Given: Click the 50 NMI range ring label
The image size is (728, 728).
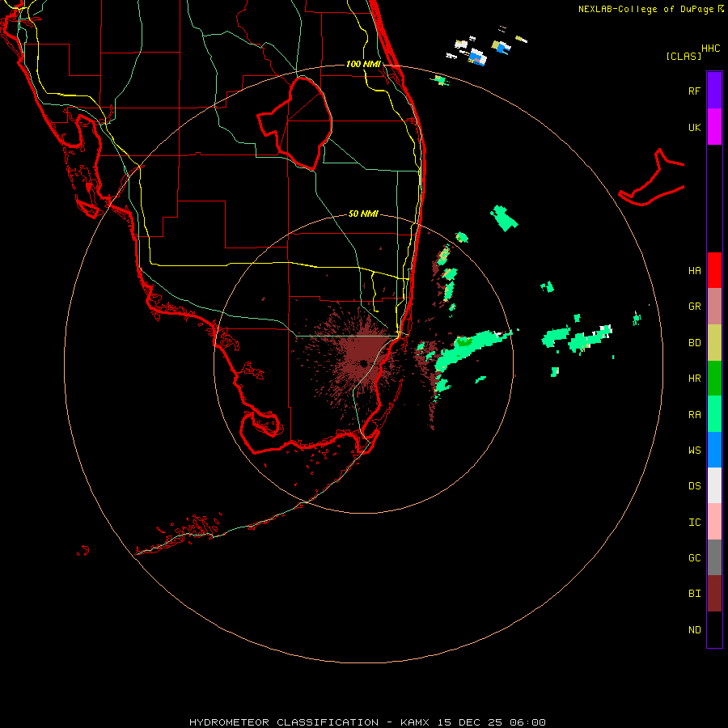Looking at the screenshot, I should (363, 214).
